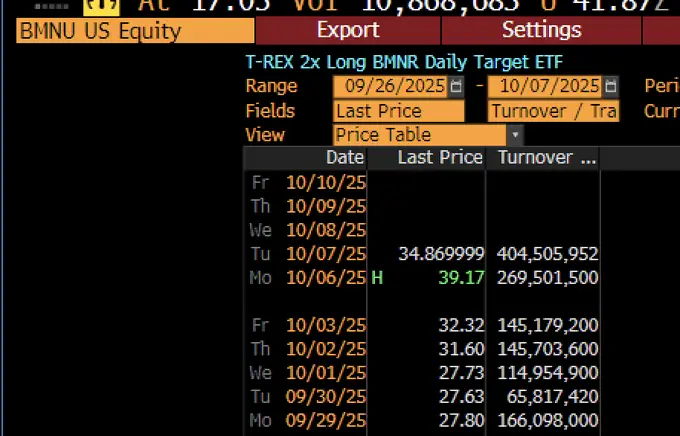
Task: Select the 10/02/25 date cell
Action: coord(326,349)
